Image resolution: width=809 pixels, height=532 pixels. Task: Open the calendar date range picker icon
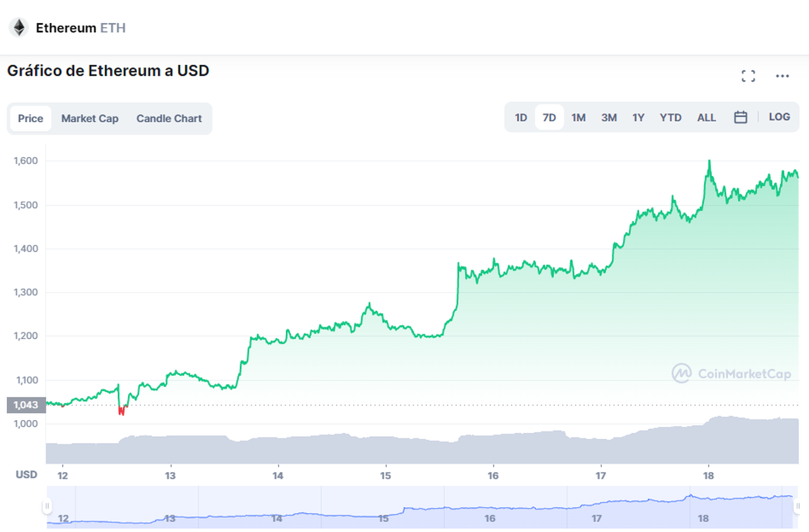740,117
